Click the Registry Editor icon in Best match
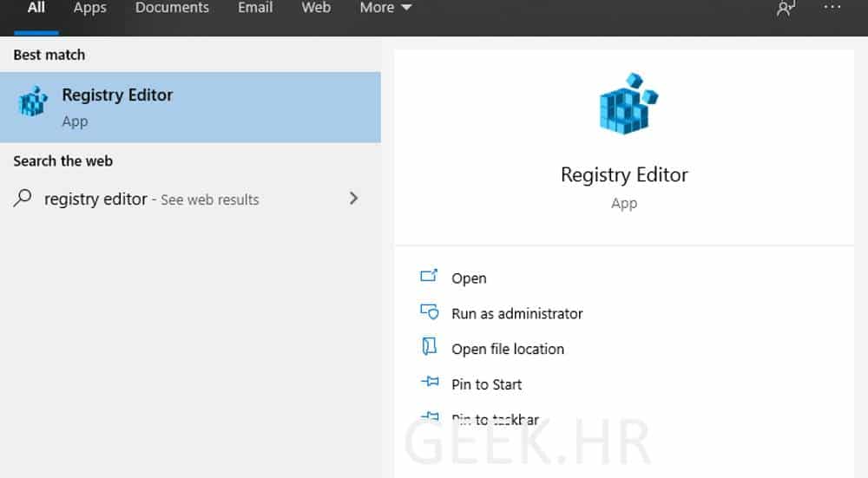This screenshot has width=868, height=478. coord(33,103)
